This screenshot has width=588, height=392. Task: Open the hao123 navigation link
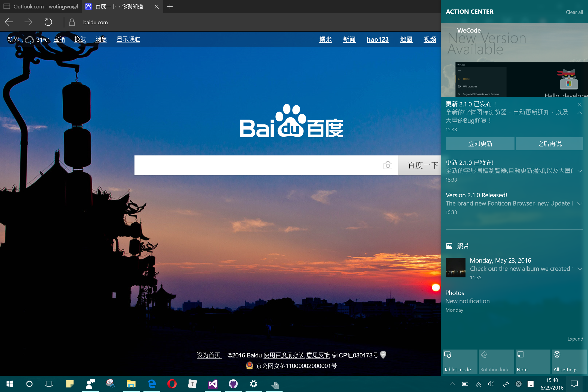click(378, 39)
